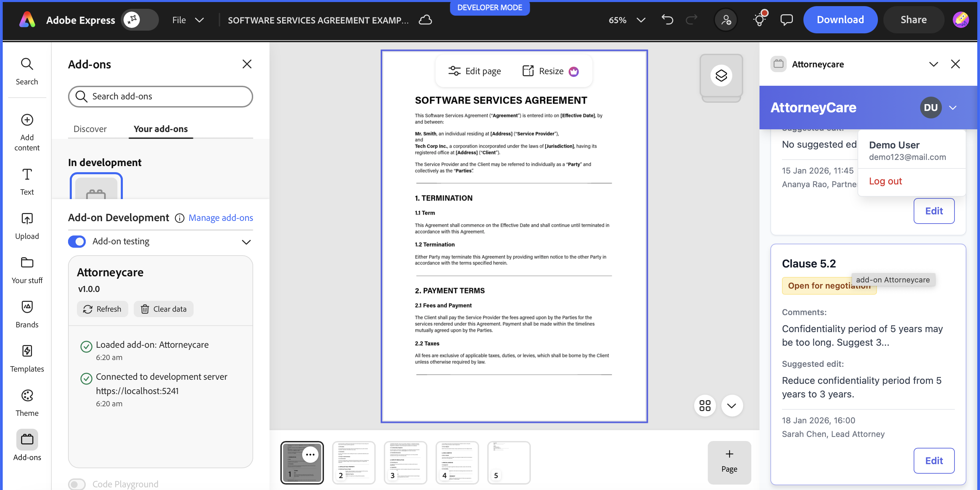Switch to the Discover tab
Screen dimensions: 980x490
pyautogui.click(x=90, y=129)
